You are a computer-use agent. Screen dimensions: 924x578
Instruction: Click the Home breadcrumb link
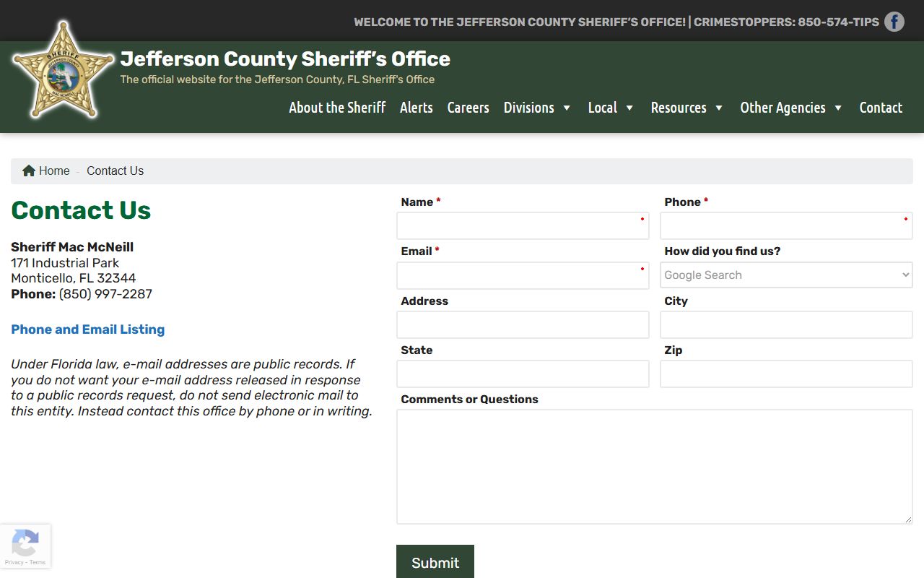tap(54, 171)
